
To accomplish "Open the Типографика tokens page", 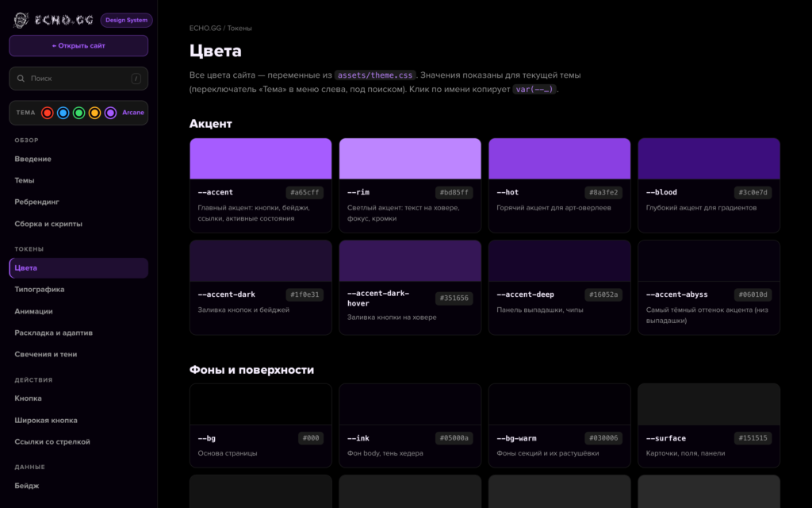I will coord(40,290).
